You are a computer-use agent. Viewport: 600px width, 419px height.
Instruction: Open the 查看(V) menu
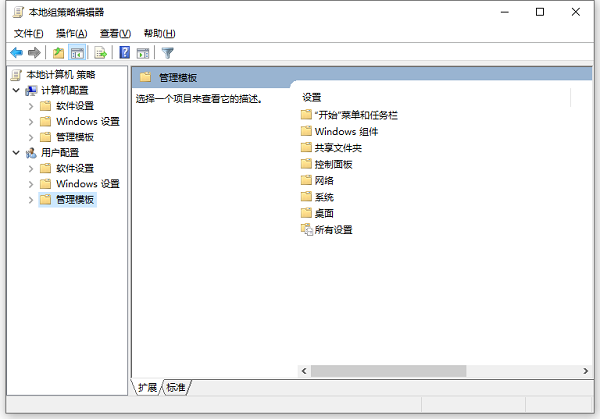pos(115,33)
